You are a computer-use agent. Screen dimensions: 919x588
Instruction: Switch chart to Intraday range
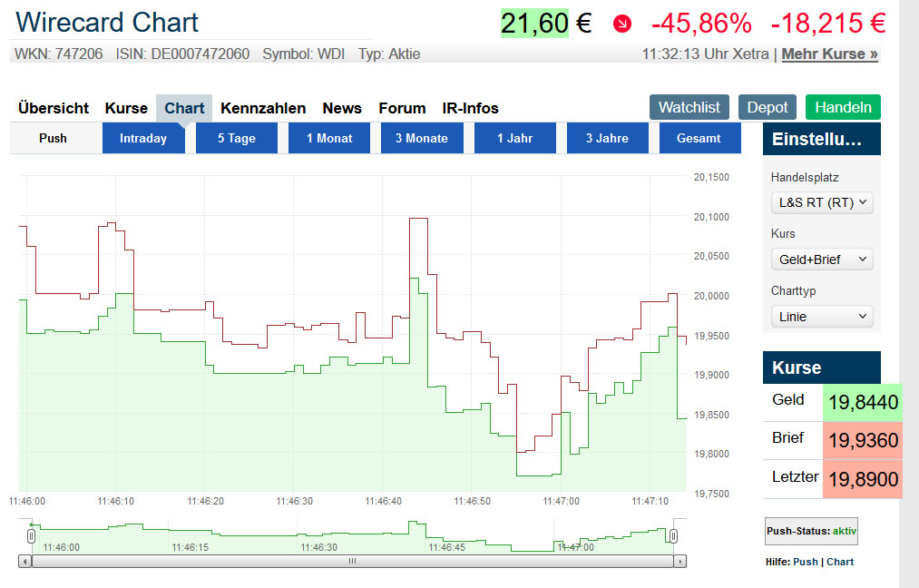(x=143, y=138)
